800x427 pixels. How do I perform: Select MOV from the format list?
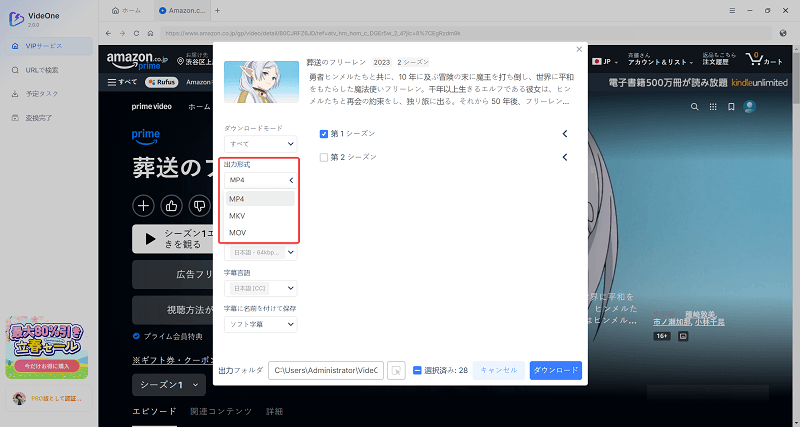(x=260, y=233)
